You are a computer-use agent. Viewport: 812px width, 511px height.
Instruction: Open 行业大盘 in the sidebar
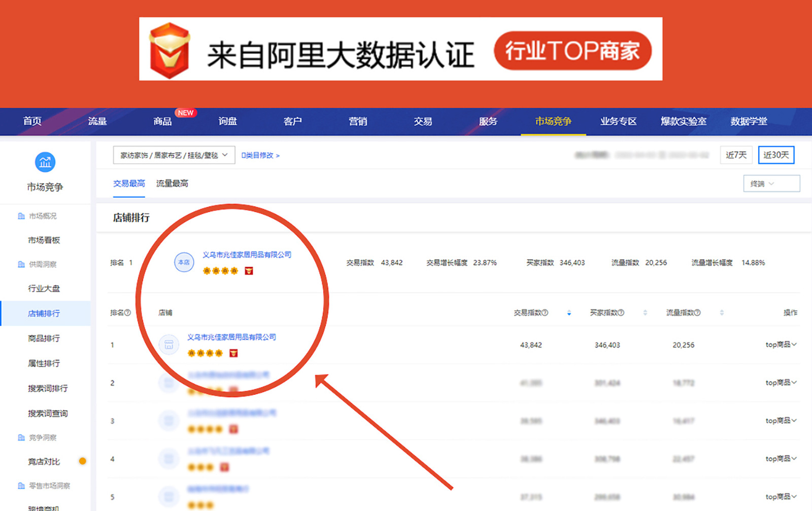coord(44,288)
